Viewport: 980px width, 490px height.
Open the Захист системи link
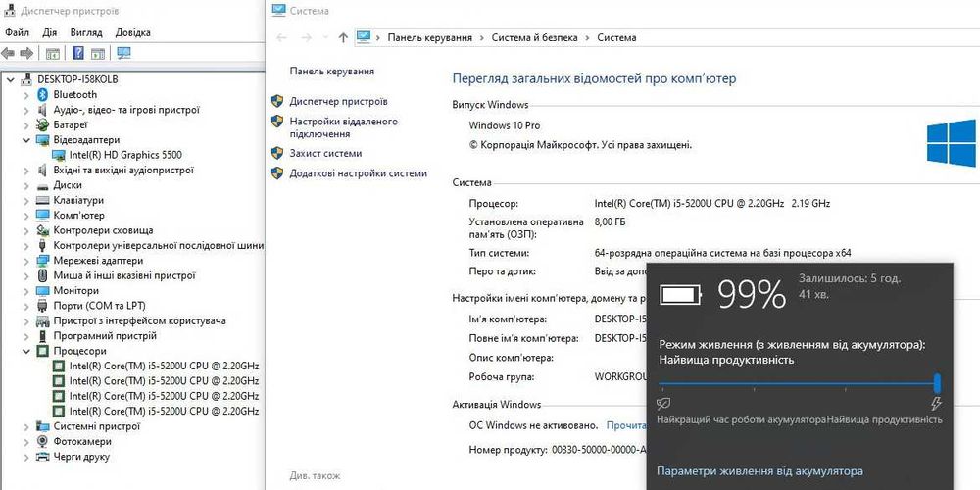pyautogui.click(x=325, y=153)
